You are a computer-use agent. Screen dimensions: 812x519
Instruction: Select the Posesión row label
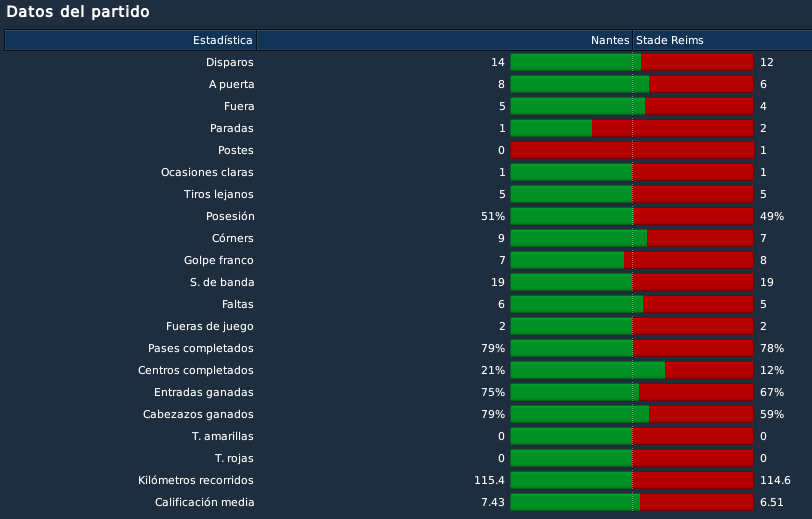pyautogui.click(x=230, y=217)
